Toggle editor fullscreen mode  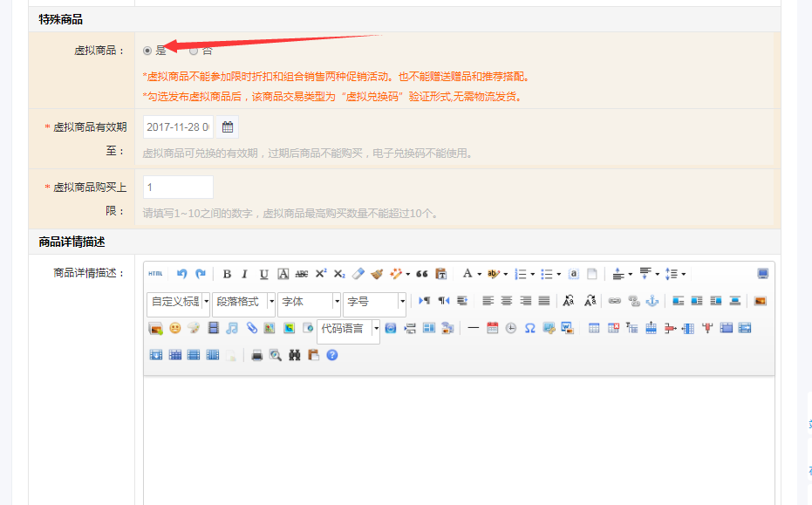click(762, 274)
